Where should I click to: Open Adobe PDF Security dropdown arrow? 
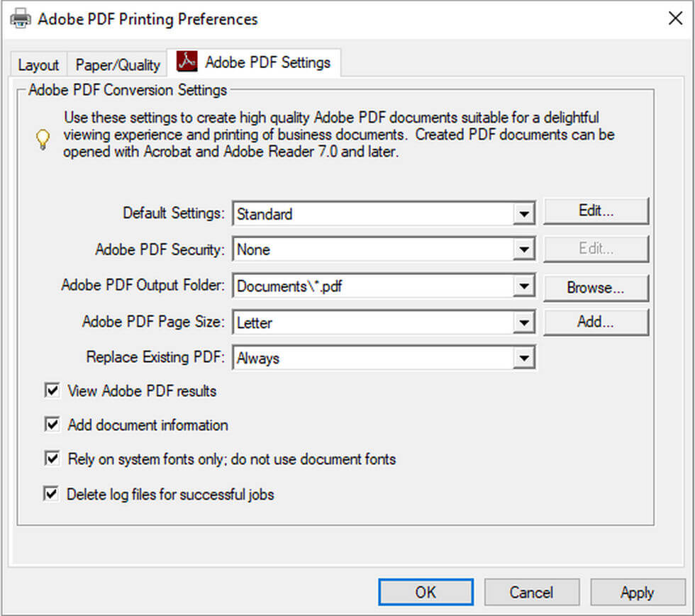524,250
